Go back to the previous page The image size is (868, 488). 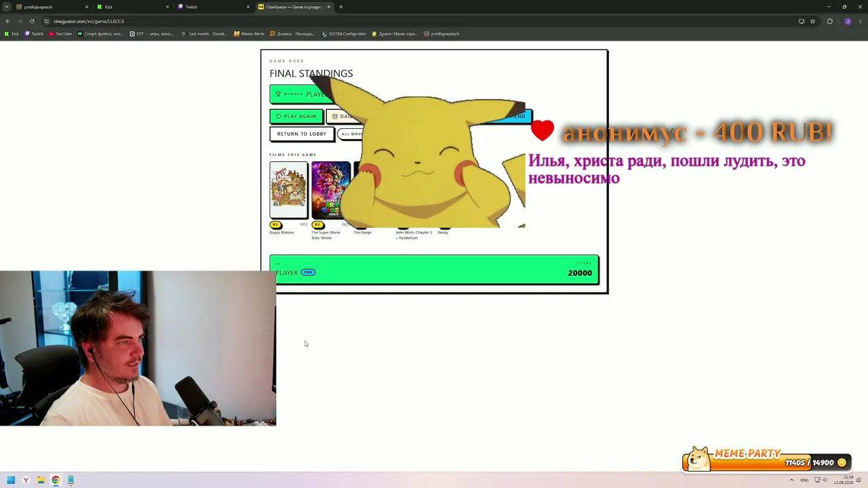(7, 21)
